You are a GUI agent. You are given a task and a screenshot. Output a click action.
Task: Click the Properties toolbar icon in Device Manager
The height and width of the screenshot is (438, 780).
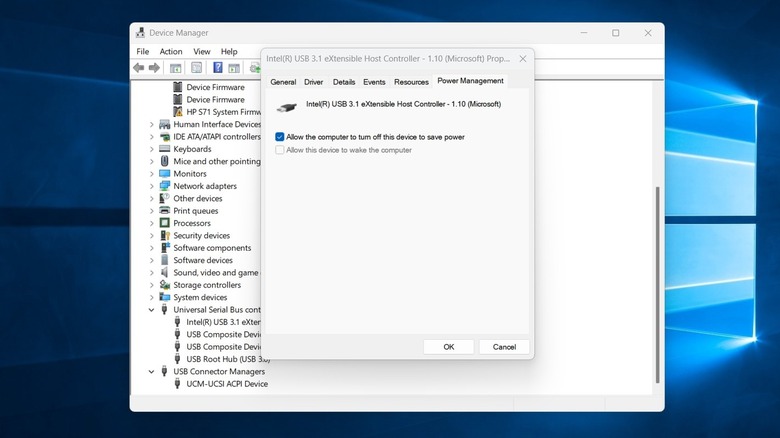[196, 68]
